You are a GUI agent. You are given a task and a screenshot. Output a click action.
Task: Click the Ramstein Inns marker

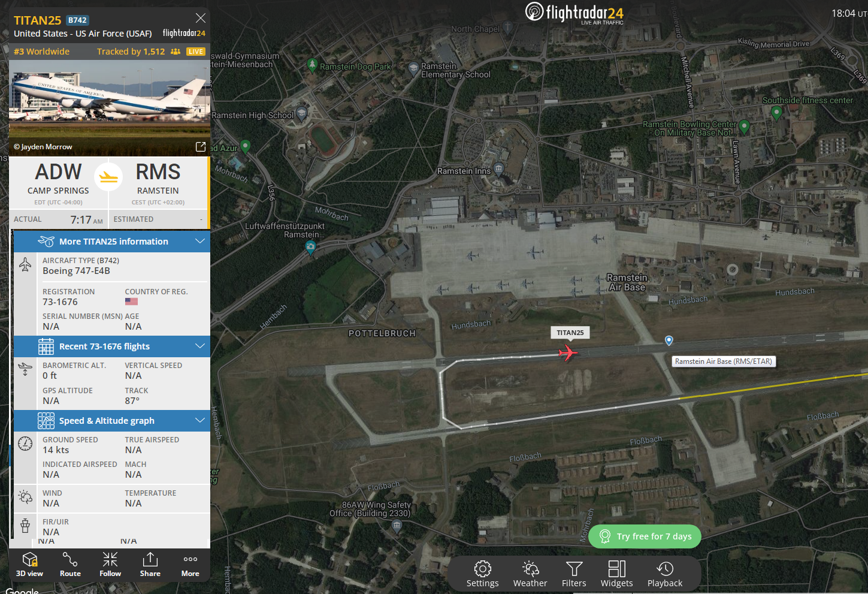[498, 169]
